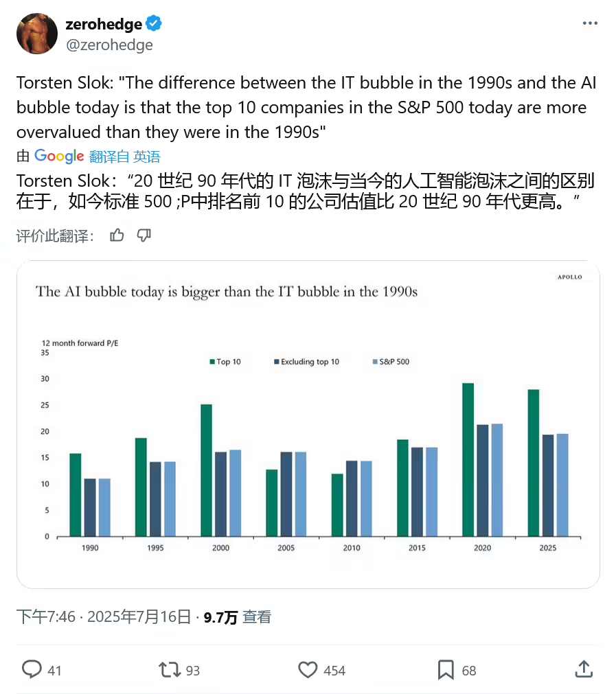Like the tweet with the heart icon
This screenshot has height=694, width=616.
click(x=308, y=669)
